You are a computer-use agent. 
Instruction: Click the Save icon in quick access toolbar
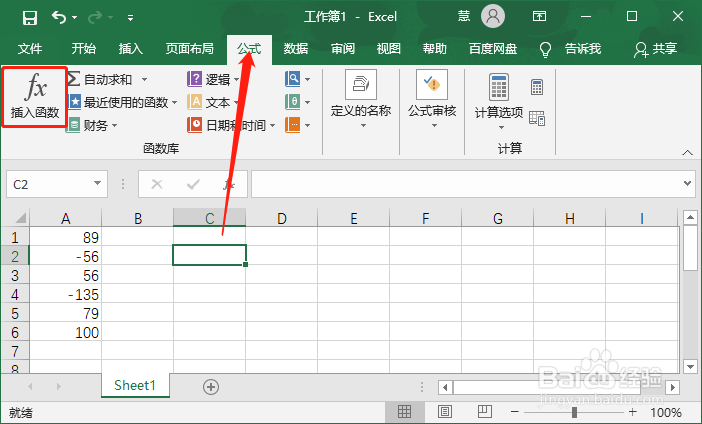point(30,17)
